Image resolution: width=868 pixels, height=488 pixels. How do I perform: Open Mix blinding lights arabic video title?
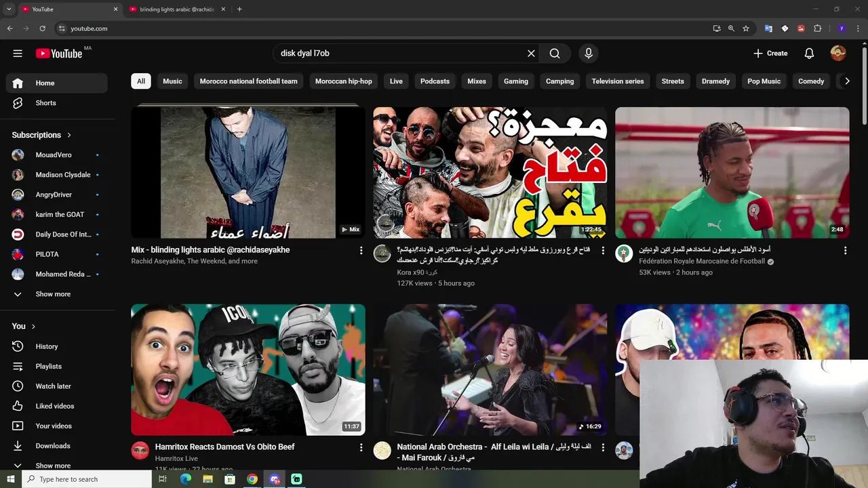(x=210, y=250)
